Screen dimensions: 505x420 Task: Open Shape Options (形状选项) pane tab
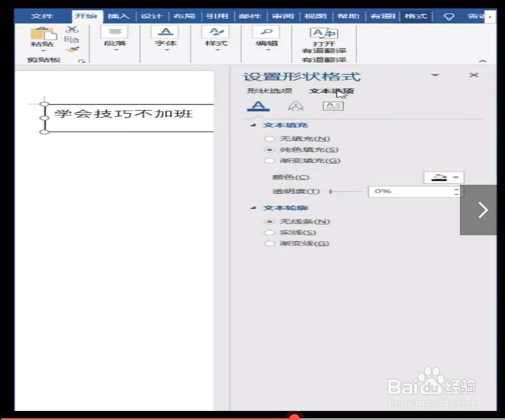[269, 91]
